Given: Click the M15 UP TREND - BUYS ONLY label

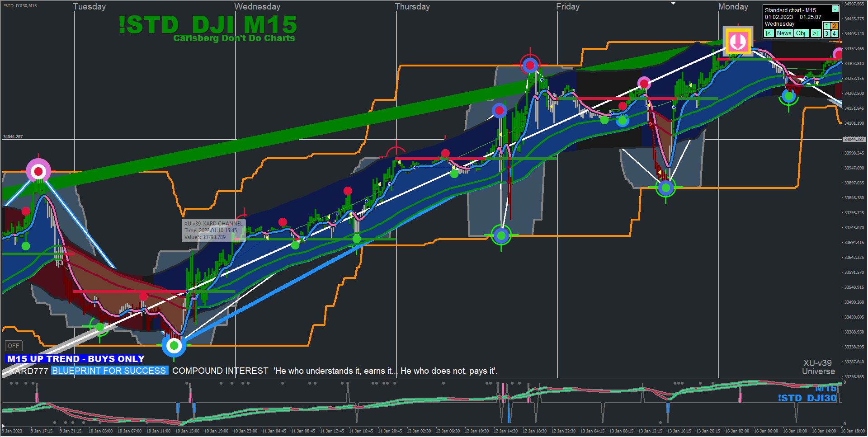Looking at the screenshot, I should pyautogui.click(x=75, y=359).
